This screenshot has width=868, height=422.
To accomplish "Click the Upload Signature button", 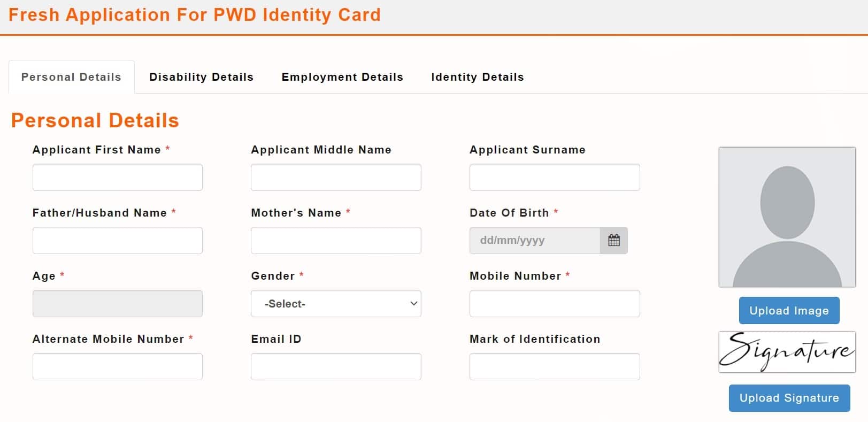I will [x=789, y=398].
